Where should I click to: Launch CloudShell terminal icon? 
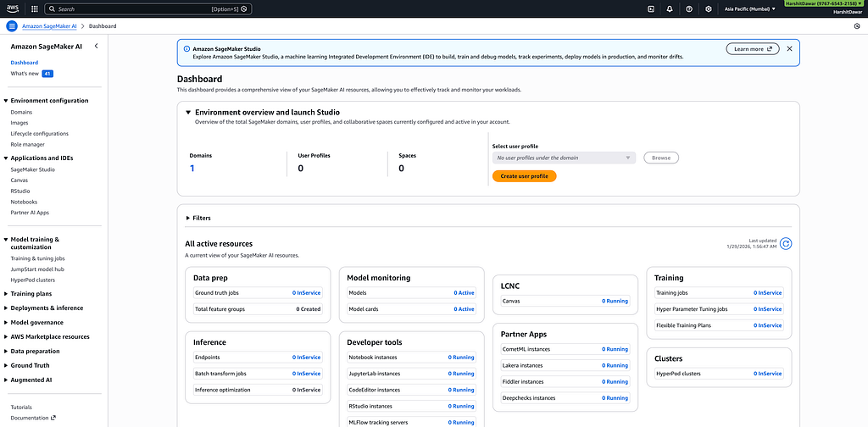(x=651, y=8)
